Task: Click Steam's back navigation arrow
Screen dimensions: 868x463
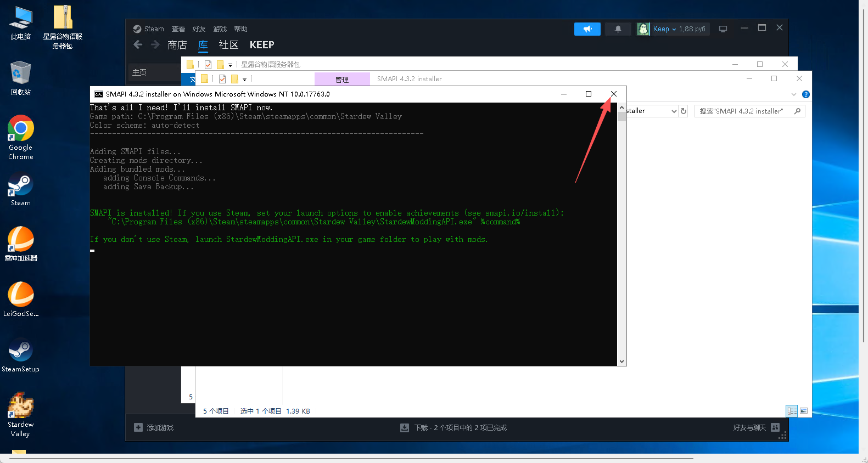Action: pos(138,45)
